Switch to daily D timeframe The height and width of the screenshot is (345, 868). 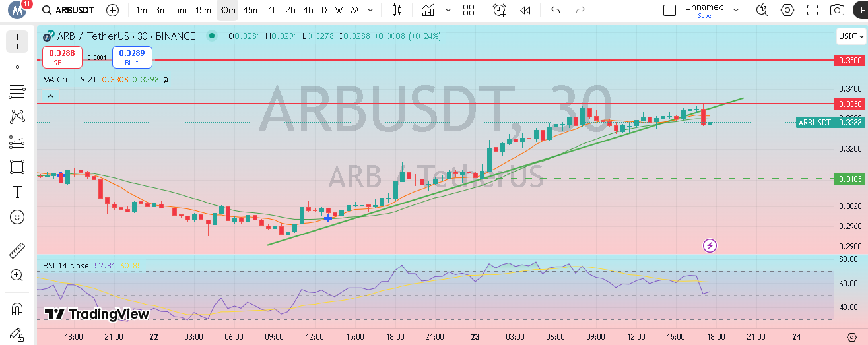pyautogui.click(x=324, y=10)
